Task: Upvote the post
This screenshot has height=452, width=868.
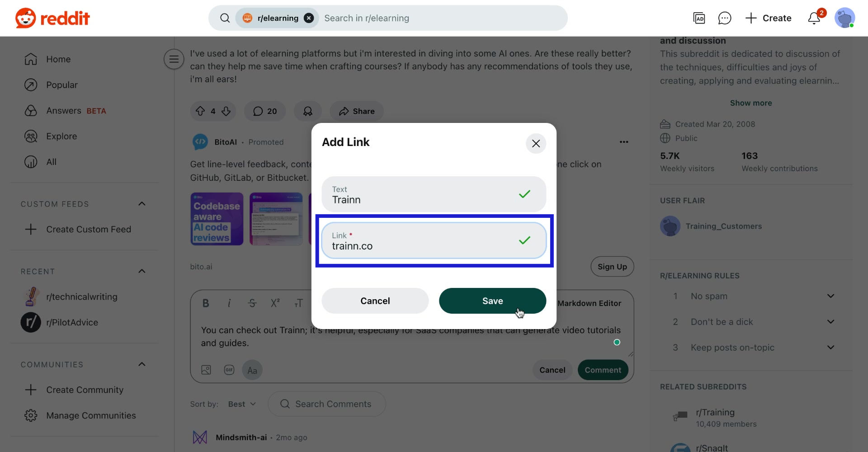Action: [x=201, y=111]
